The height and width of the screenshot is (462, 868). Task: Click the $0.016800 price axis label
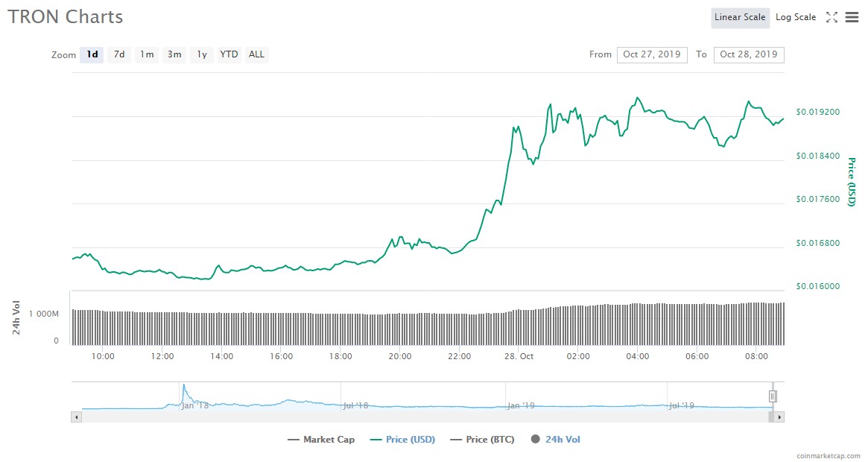coord(817,243)
